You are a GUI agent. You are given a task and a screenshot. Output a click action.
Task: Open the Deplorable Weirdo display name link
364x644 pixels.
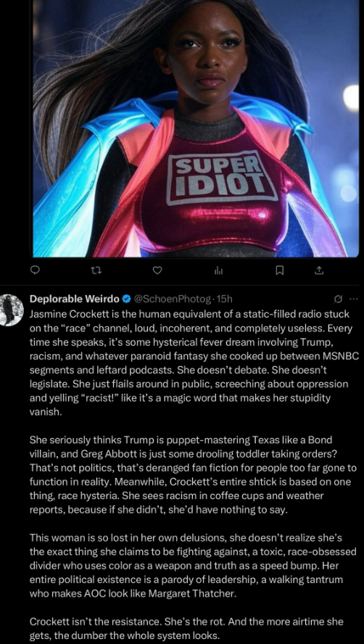tap(75, 299)
